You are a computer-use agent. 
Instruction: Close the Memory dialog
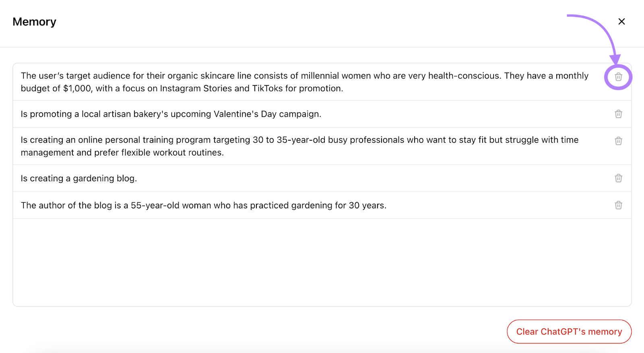pos(621,21)
